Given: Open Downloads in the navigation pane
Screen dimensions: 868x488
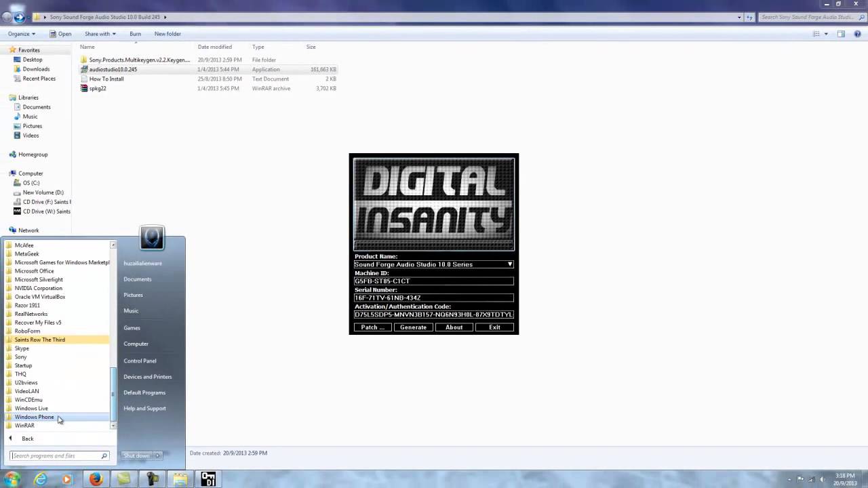Looking at the screenshot, I should [36, 69].
